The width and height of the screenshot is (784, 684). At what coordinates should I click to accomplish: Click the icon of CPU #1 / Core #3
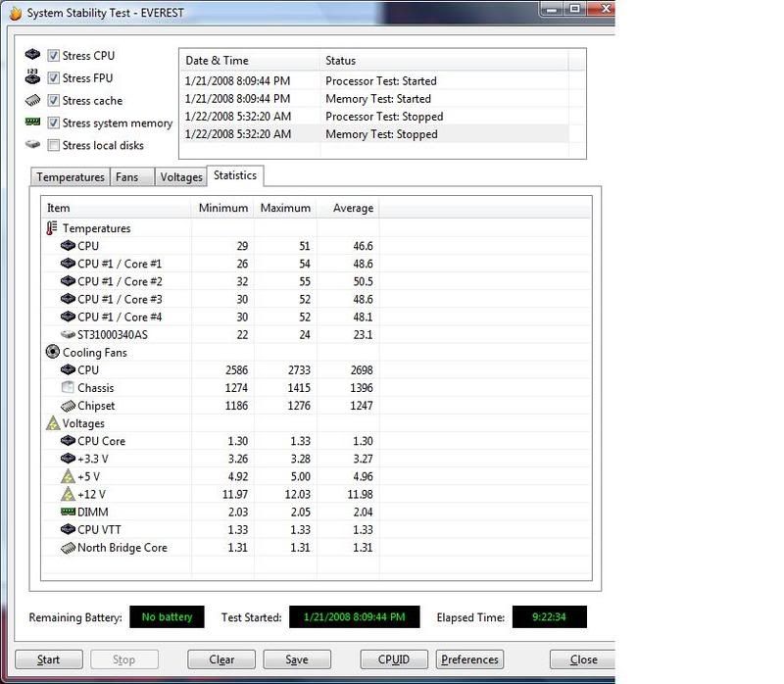pyautogui.click(x=68, y=299)
